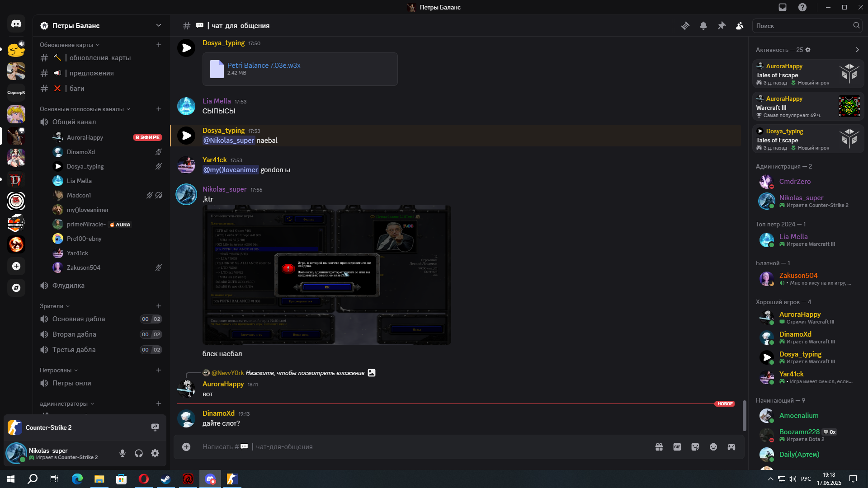Open the Help question mark icon

(x=802, y=7)
